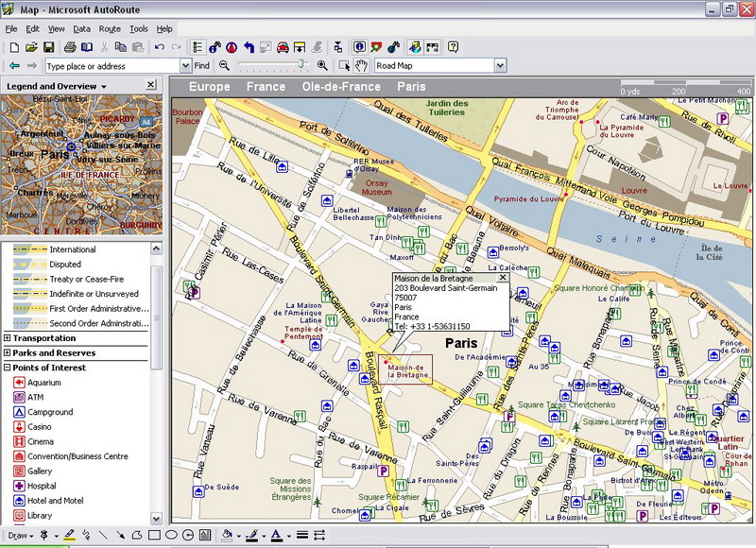Close the Legend and Overview pane
Viewport: 756px width, 548px height.
[151, 85]
